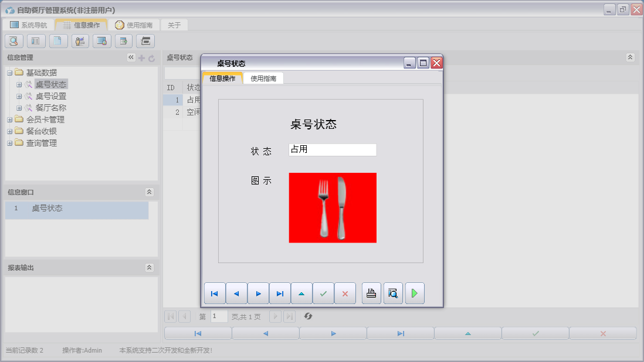
Task: Expand the 桌号设置 tree node
Action: coord(18,95)
